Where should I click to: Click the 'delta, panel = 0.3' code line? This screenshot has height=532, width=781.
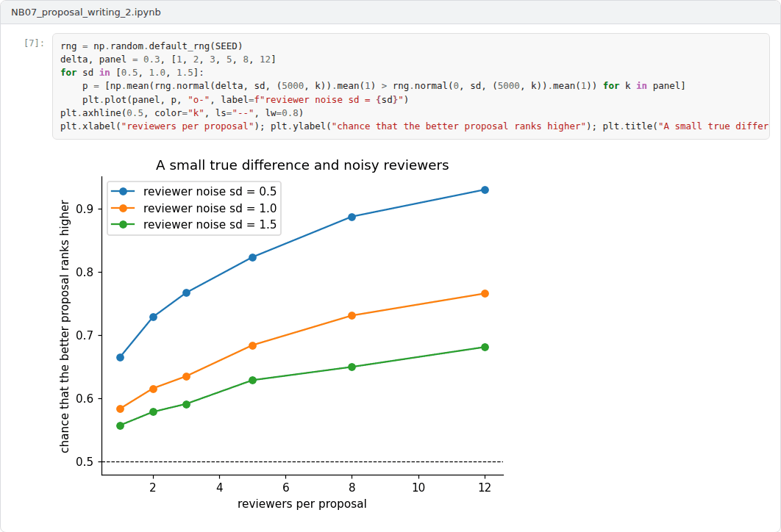click(x=168, y=60)
